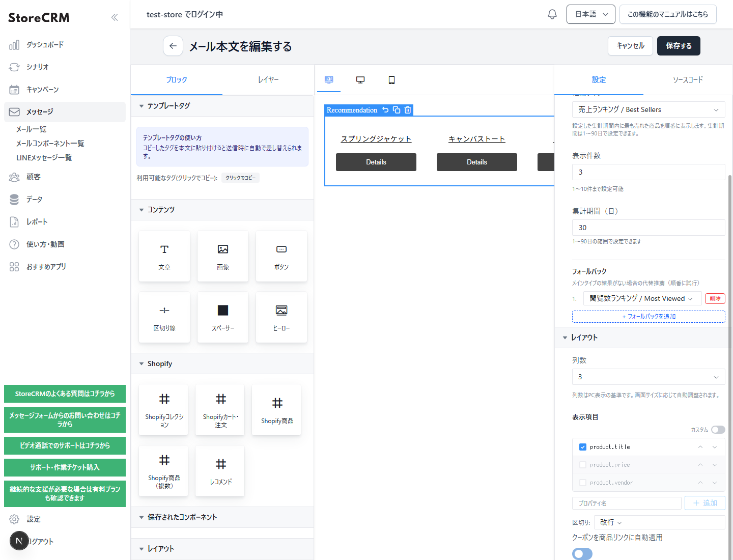Open the 日本語 language dropdown

(591, 14)
